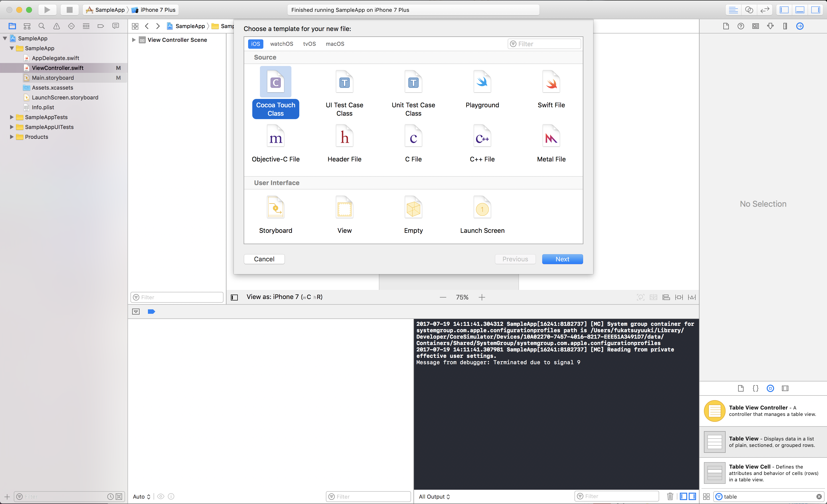
Task: Clear the console with trash icon
Action: point(670,496)
